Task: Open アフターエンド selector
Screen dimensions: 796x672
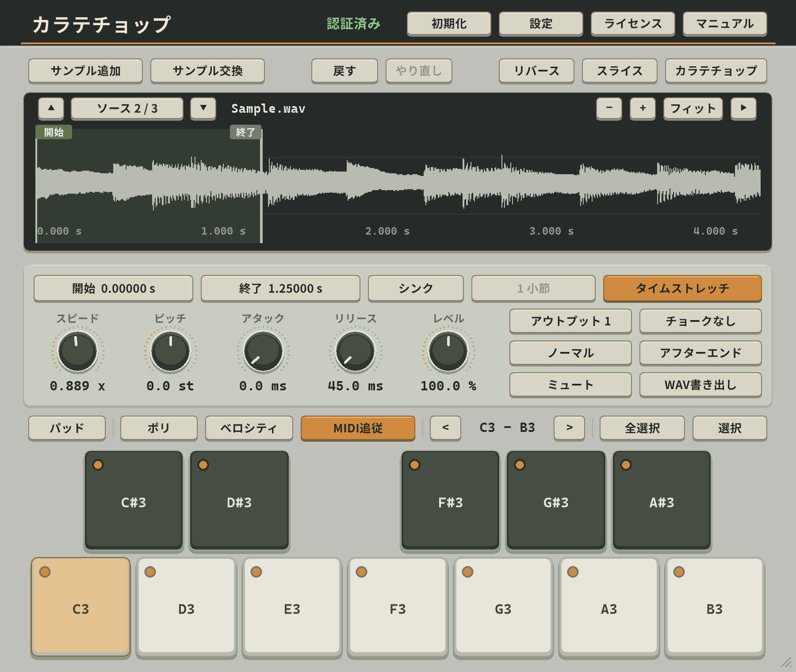Action: [x=700, y=353]
